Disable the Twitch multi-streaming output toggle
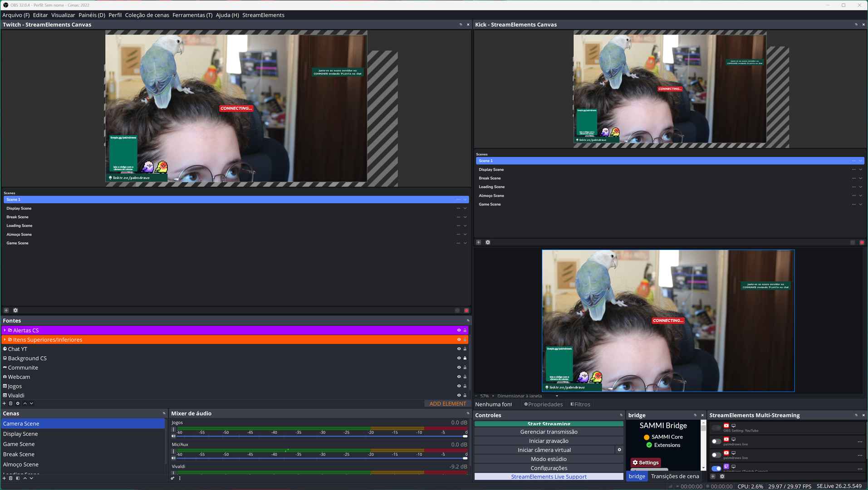Viewport: 868px width, 490px height. (x=716, y=468)
